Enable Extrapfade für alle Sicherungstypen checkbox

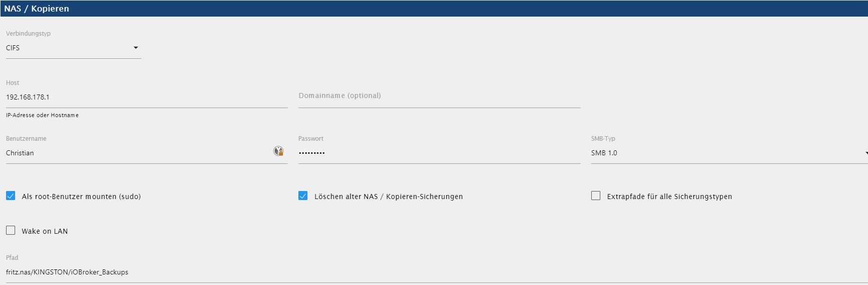596,196
